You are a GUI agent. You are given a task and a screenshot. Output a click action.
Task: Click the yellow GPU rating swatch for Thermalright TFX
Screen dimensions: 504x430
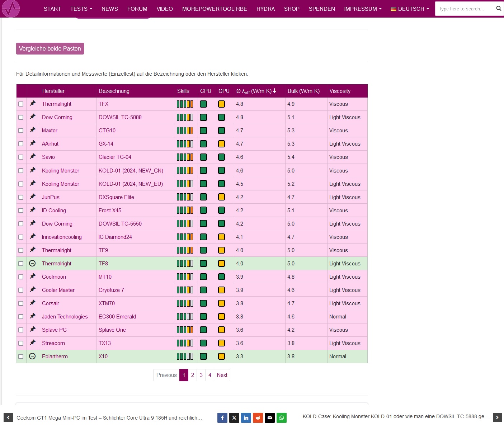point(222,104)
